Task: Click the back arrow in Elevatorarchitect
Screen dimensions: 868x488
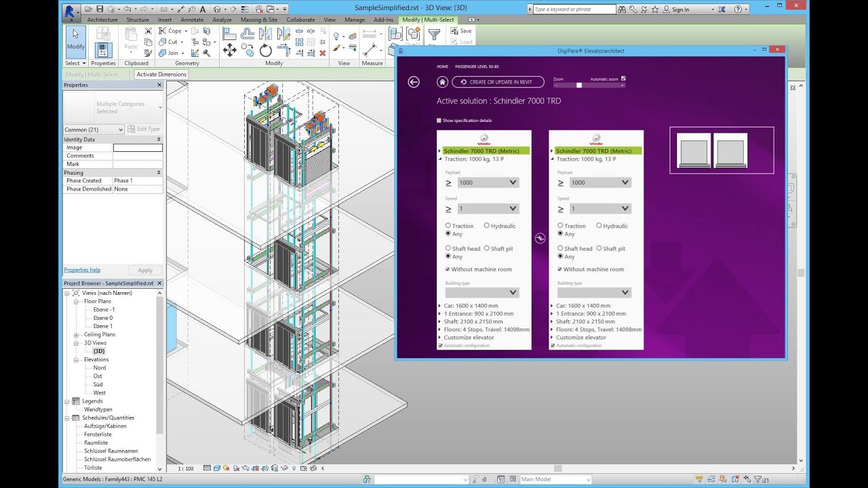Action: coord(414,82)
